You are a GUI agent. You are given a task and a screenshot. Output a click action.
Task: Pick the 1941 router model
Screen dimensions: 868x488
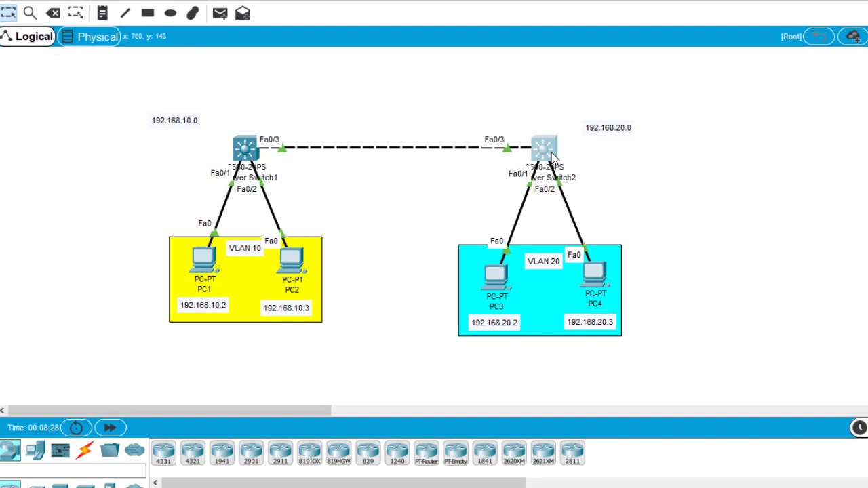pos(222,453)
